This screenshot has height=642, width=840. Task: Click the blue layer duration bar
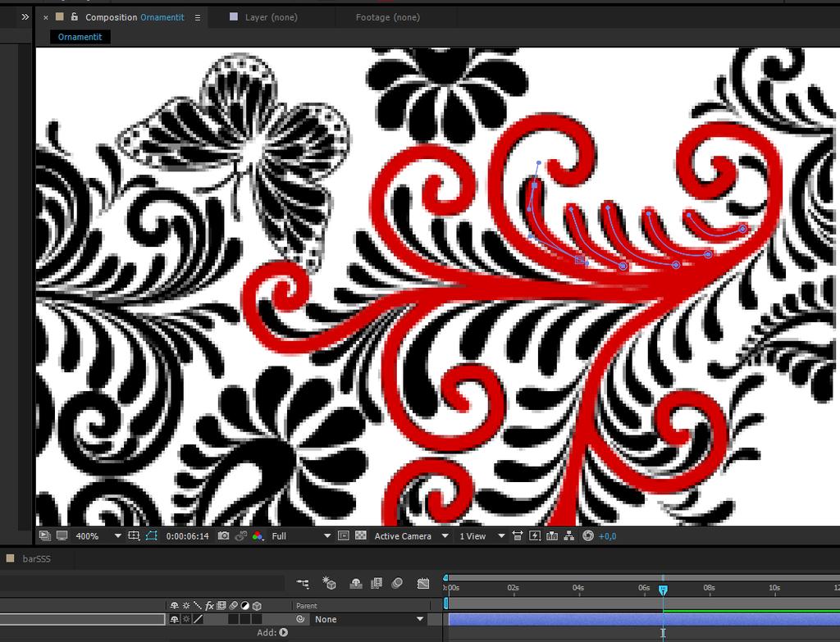[x=644, y=620]
